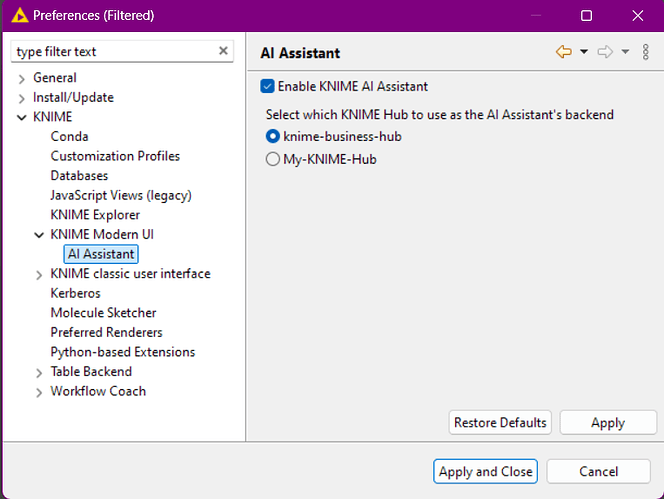The height and width of the screenshot is (499, 664).
Task: Click the back navigation arrow icon
Action: coord(564,52)
